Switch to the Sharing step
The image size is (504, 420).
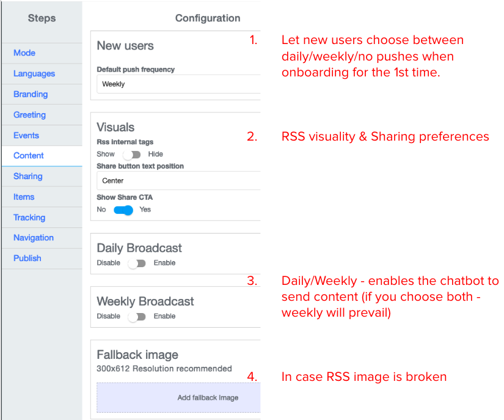click(x=28, y=177)
